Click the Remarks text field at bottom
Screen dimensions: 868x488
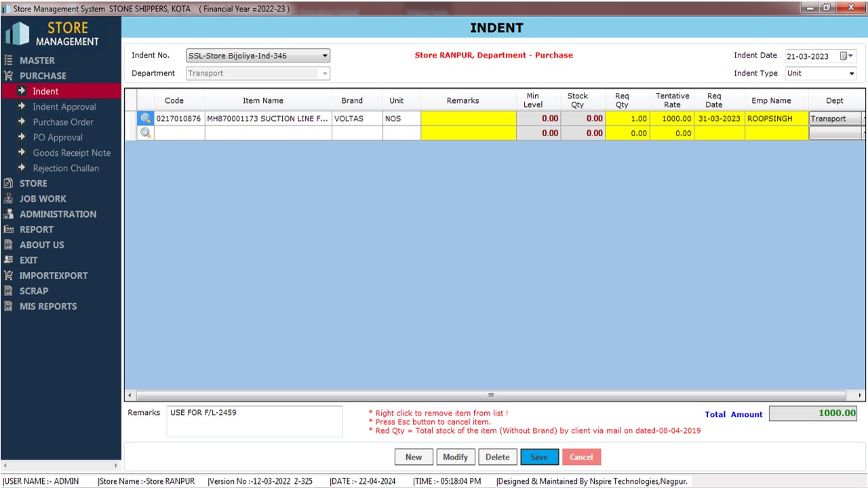tap(254, 421)
